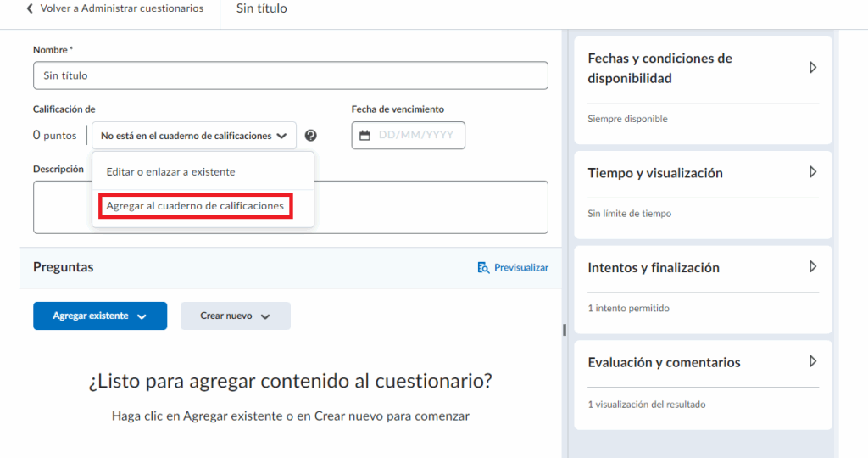The height and width of the screenshot is (458, 868).
Task: Expand the Tiempo y visualización panel
Action: coord(812,172)
